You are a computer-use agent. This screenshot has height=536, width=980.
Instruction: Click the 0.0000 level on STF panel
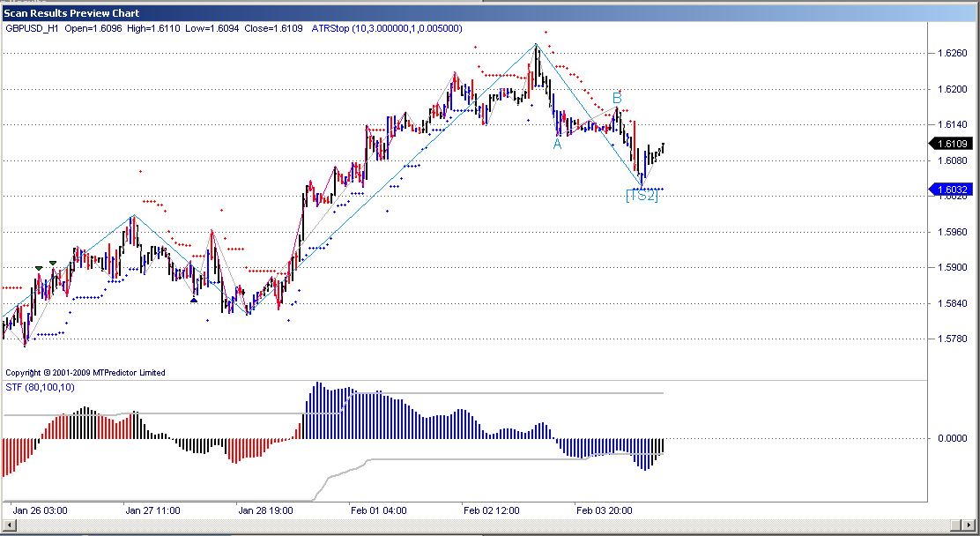[x=952, y=438]
